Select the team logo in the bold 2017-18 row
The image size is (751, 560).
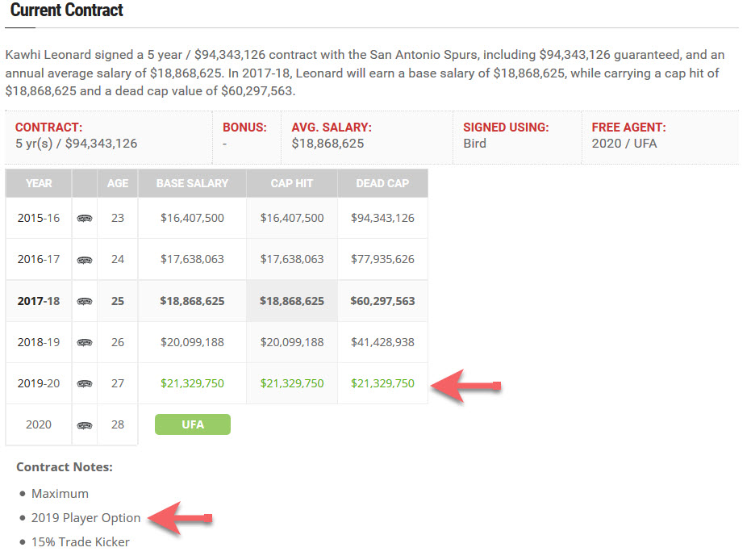tap(85, 301)
